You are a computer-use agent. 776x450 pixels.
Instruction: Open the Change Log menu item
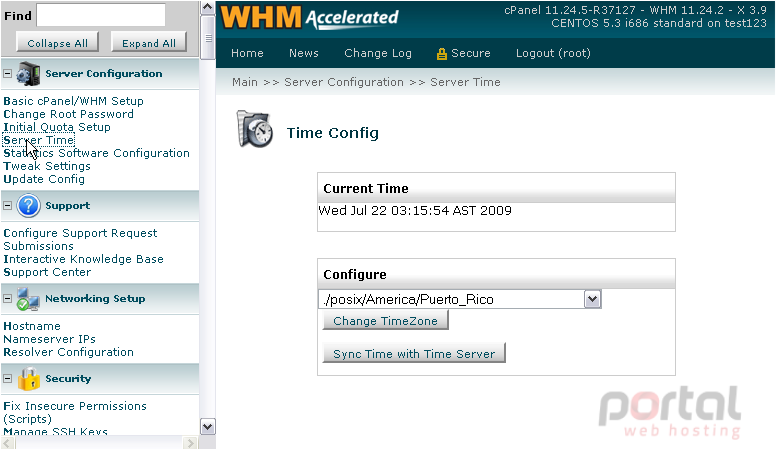tap(378, 53)
